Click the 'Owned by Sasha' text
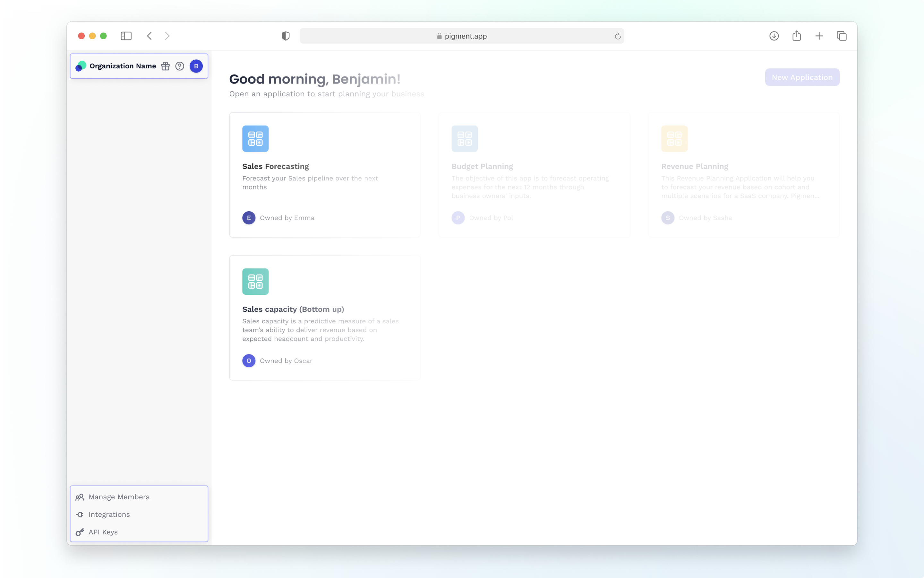 click(x=706, y=218)
